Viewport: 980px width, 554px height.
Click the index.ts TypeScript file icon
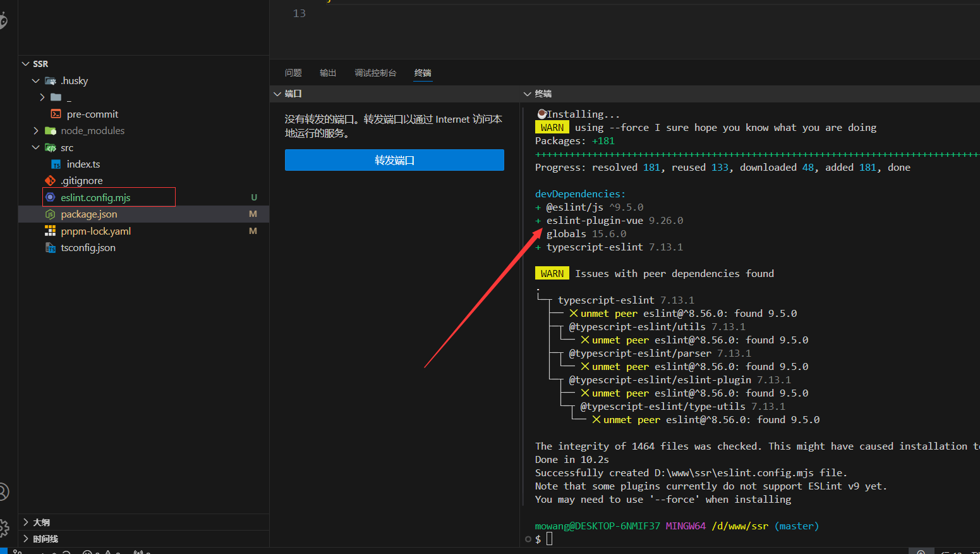coord(56,164)
